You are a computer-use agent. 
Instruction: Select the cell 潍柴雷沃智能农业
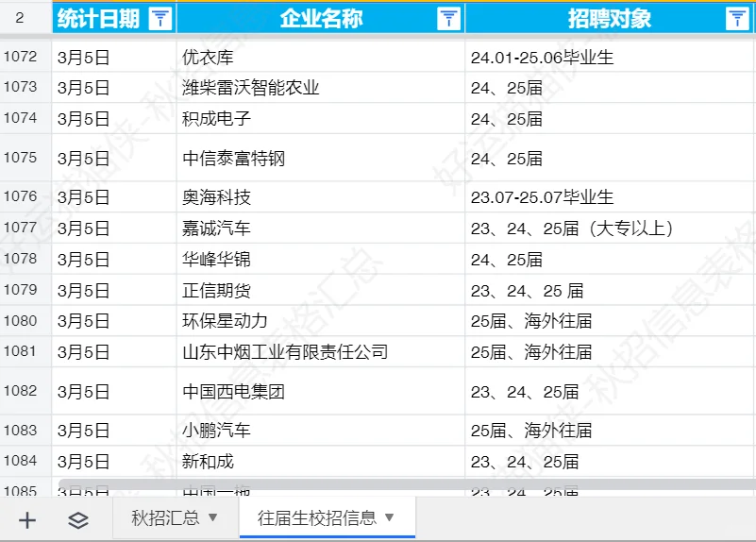(x=321, y=87)
